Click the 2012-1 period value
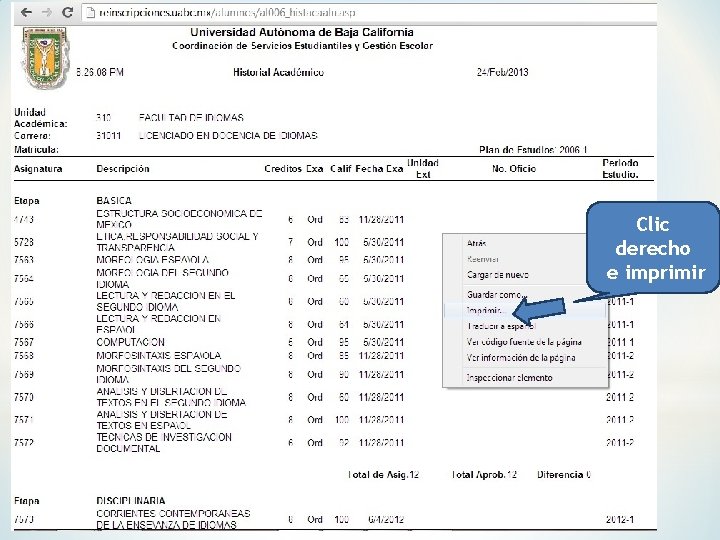The width and height of the screenshot is (720, 540). pos(620,519)
